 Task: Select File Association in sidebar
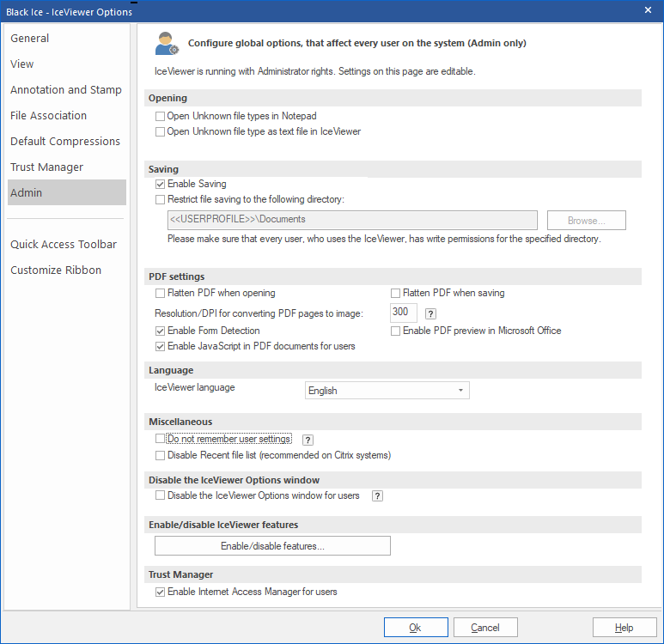[x=67, y=116]
